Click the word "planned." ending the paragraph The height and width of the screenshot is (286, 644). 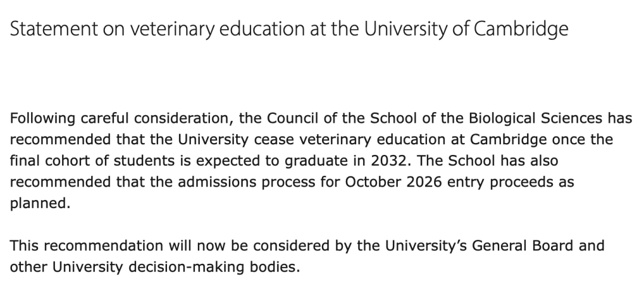pyautogui.click(x=40, y=204)
